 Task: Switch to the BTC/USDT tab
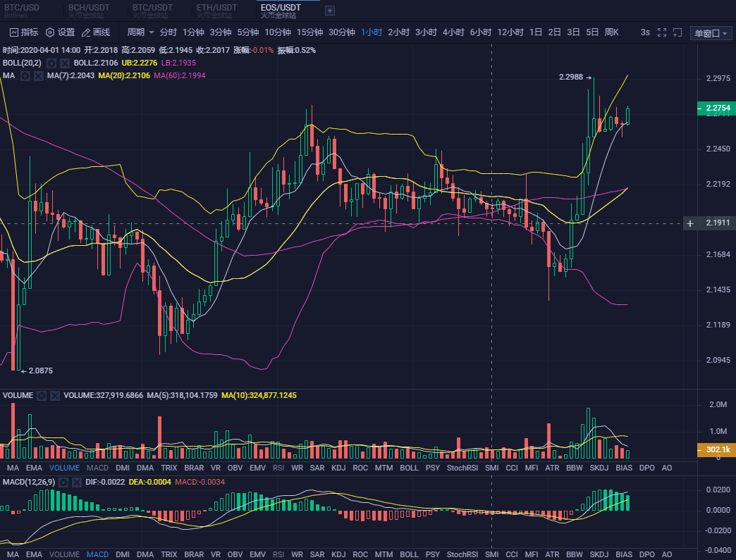click(152, 10)
